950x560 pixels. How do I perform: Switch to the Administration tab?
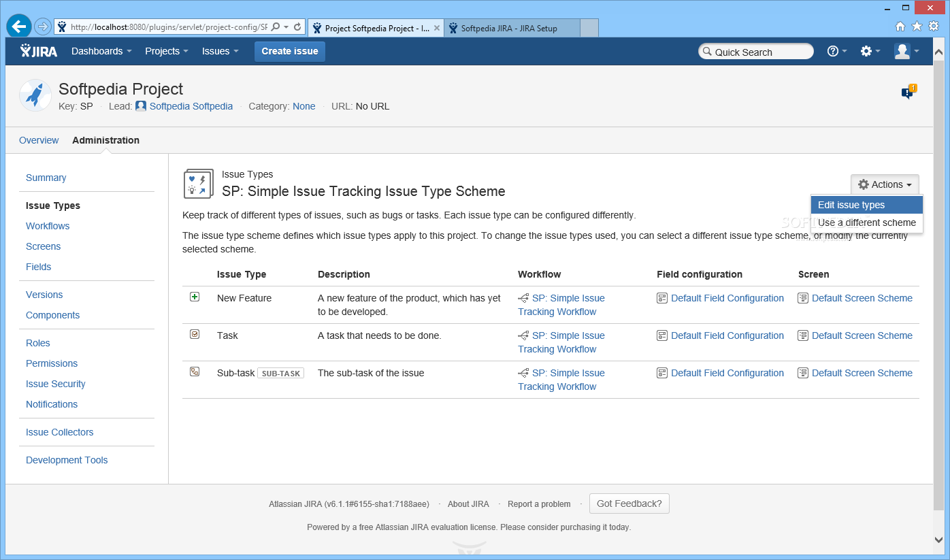click(105, 140)
